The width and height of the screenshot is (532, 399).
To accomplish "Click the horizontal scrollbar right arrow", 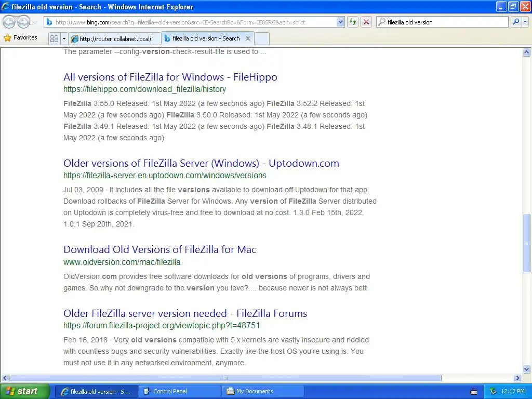I will [517, 378].
